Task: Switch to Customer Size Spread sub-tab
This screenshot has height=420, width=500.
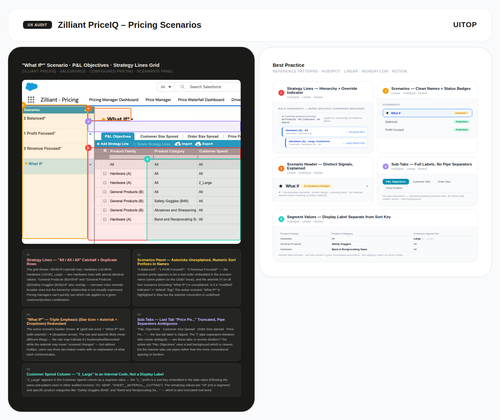Action: [159, 136]
